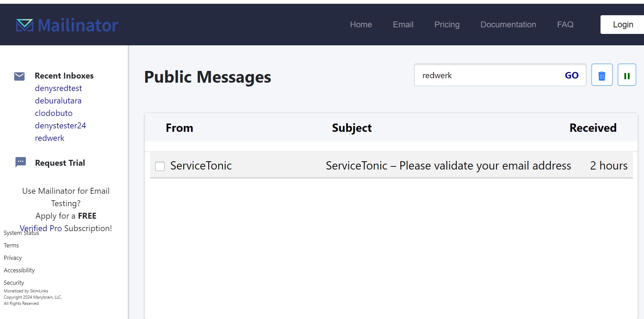Click the trash delete messages icon
The image size is (644, 319).
click(602, 75)
